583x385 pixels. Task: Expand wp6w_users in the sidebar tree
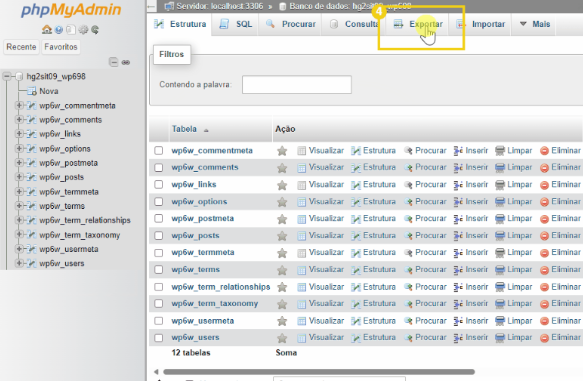click(x=19, y=263)
